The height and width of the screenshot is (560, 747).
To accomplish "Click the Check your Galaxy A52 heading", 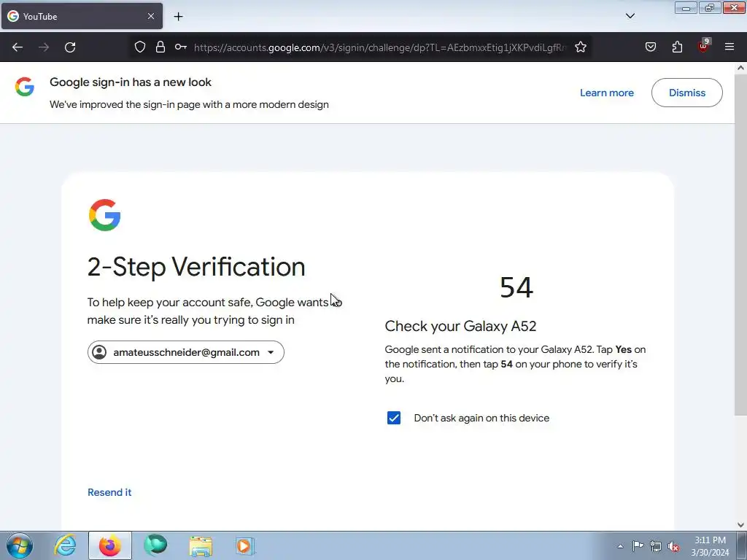I will pyautogui.click(x=460, y=326).
